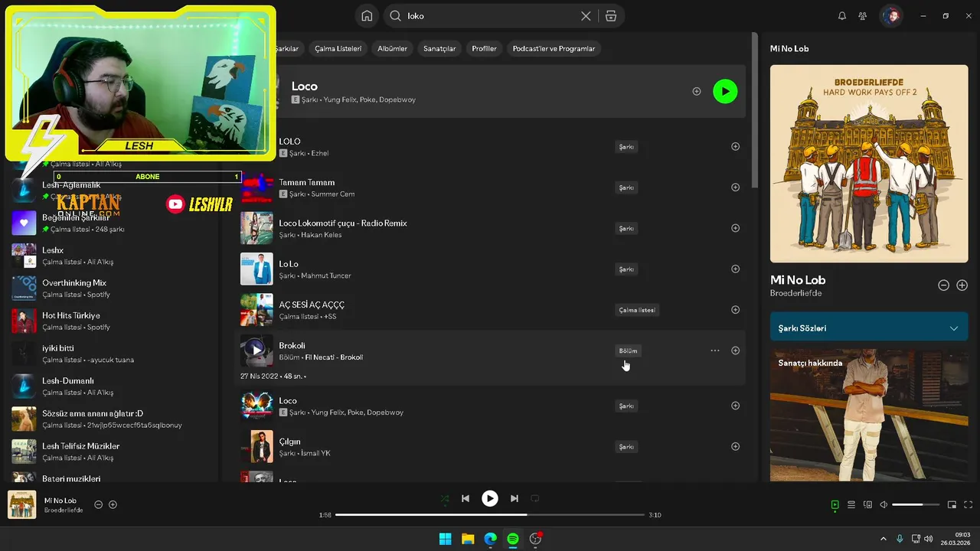
Task: Toggle shuffle playback
Action: click(445, 498)
